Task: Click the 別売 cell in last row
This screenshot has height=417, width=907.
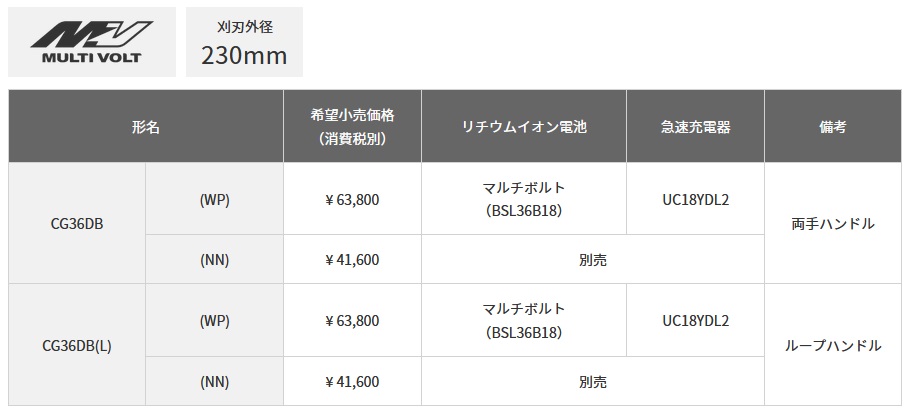Action: click(593, 381)
